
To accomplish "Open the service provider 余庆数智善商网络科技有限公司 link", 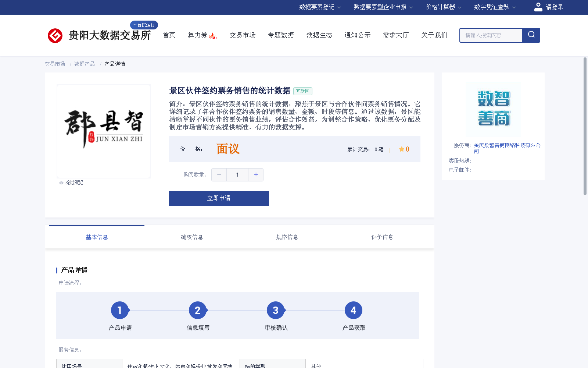I will point(507,148).
